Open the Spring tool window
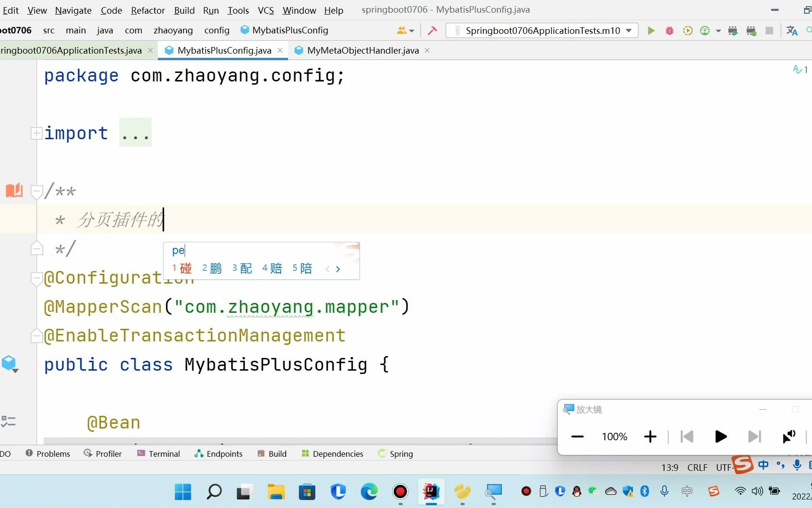 [x=395, y=453]
